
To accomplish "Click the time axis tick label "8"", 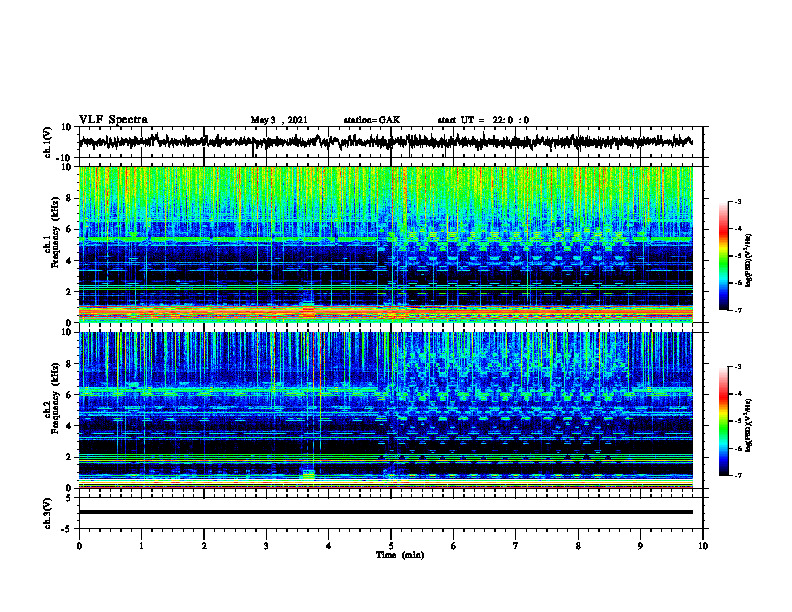I will 578,546.
